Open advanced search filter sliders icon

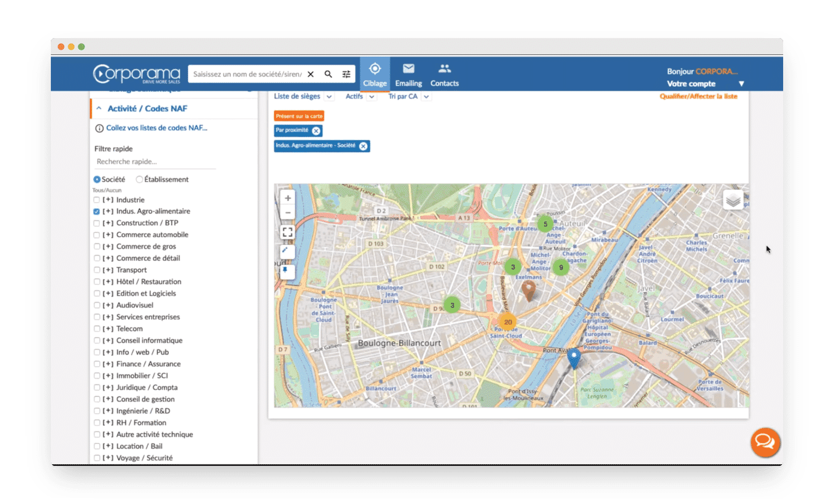[x=346, y=74]
